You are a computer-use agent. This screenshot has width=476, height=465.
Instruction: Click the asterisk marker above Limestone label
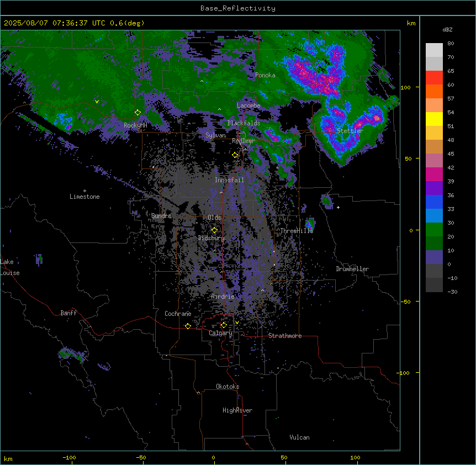click(84, 191)
